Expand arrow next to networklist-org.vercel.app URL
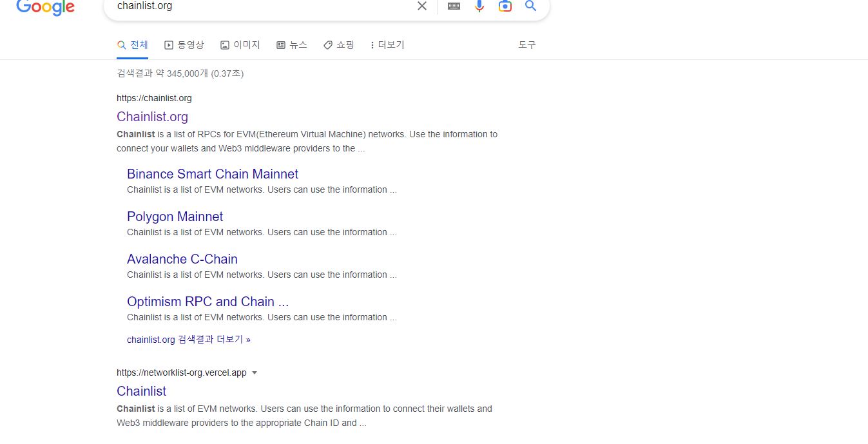Image resolution: width=868 pixels, height=444 pixels. (x=254, y=372)
